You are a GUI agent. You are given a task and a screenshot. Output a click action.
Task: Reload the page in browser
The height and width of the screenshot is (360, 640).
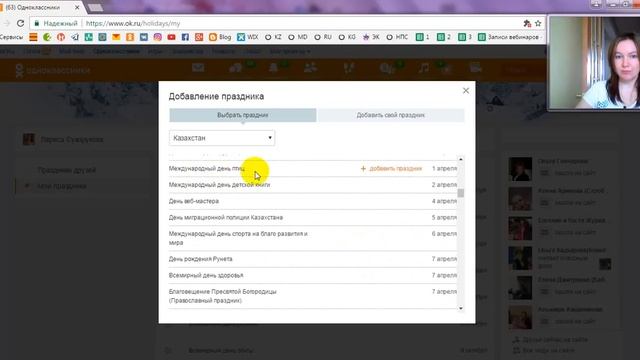tap(20, 23)
